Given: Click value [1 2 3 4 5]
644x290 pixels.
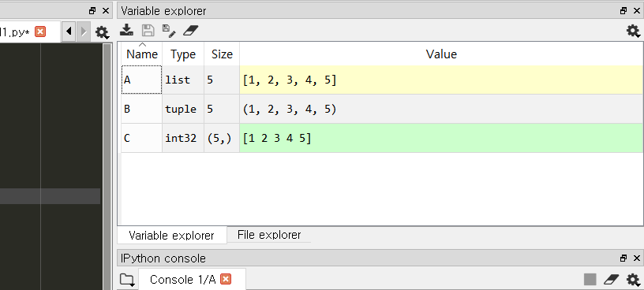Looking at the screenshot, I should point(441,138).
